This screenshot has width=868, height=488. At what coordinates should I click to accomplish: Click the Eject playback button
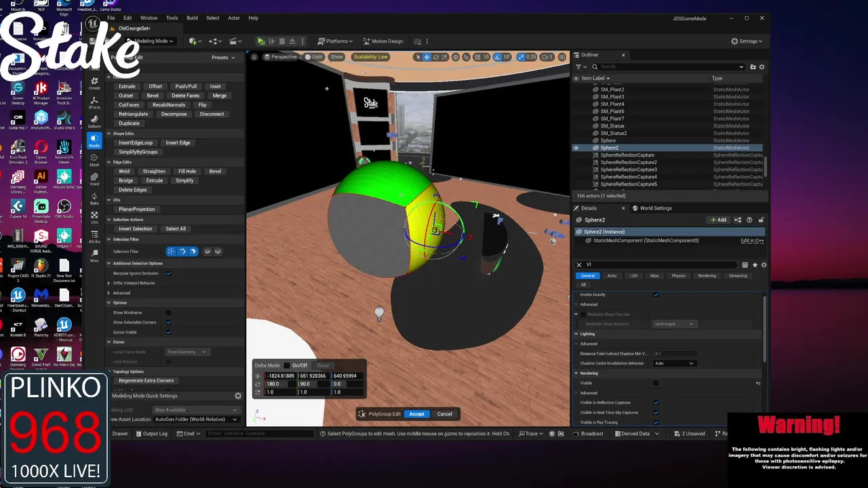tap(293, 41)
